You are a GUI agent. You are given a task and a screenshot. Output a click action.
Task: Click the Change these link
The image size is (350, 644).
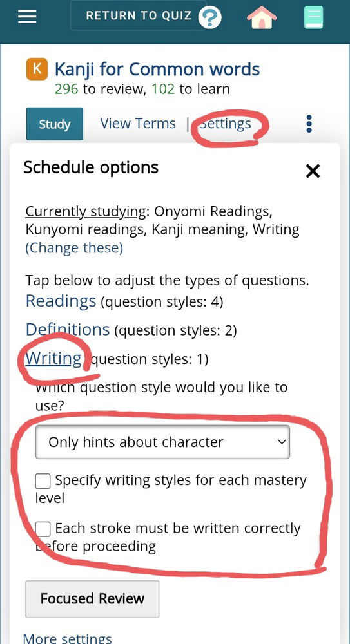[x=74, y=248]
